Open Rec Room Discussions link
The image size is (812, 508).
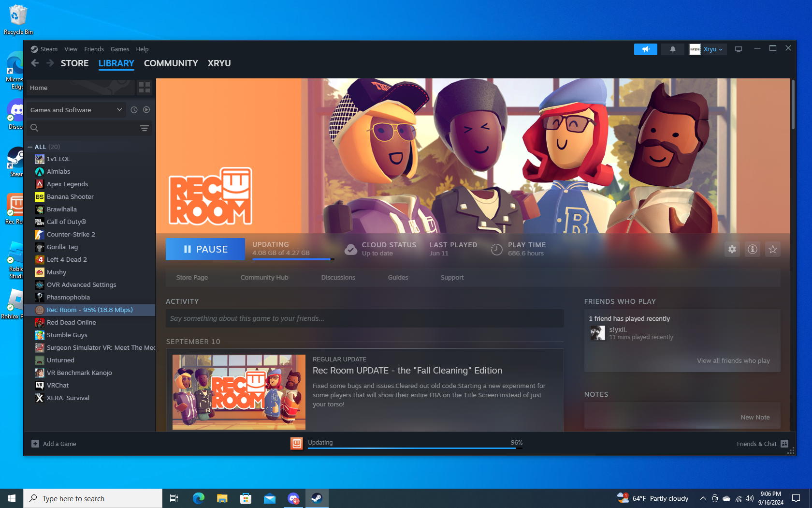click(338, 278)
